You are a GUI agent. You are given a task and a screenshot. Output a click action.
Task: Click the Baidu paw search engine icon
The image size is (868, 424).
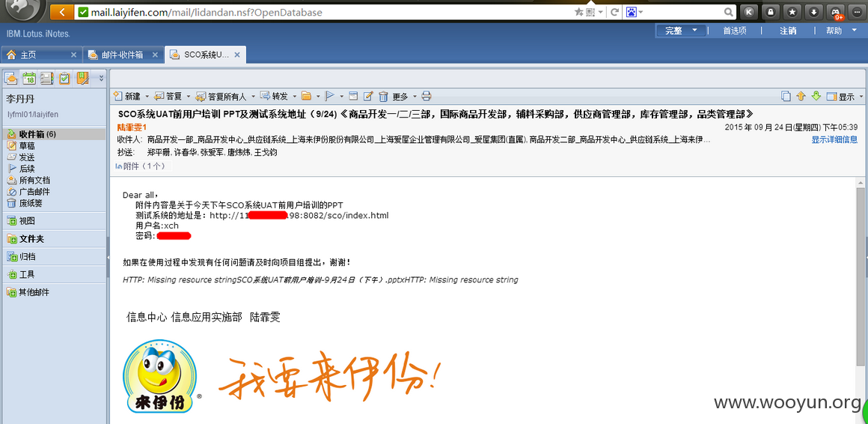click(x=632, y=12)
